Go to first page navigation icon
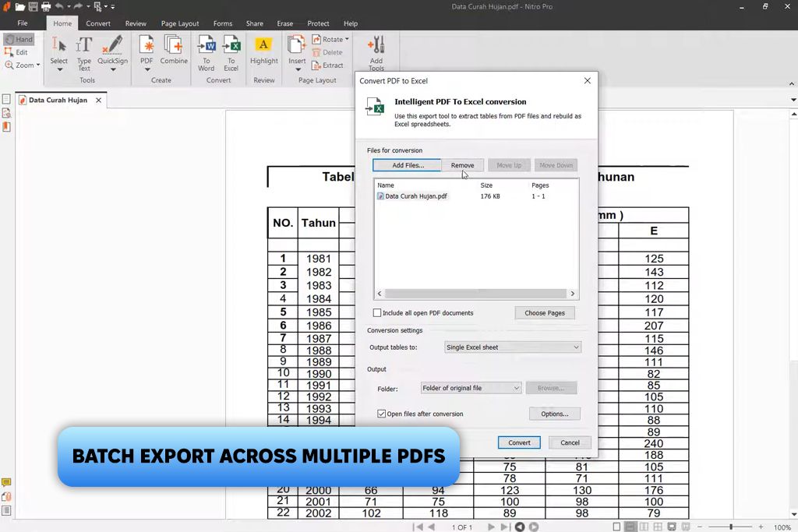Screen dimensions: 798x532 coord(418,527)
